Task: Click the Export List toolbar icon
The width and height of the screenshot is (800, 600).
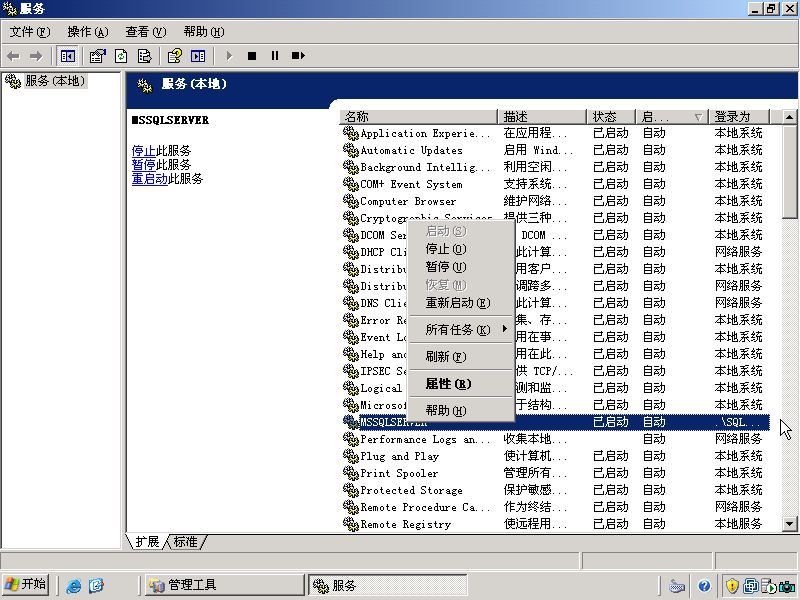Action: coord(144,56)
